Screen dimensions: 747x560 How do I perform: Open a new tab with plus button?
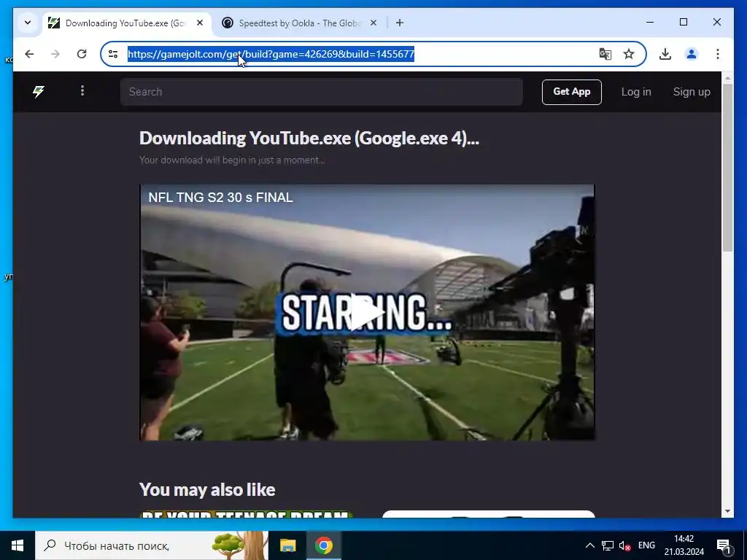[400, 23]
